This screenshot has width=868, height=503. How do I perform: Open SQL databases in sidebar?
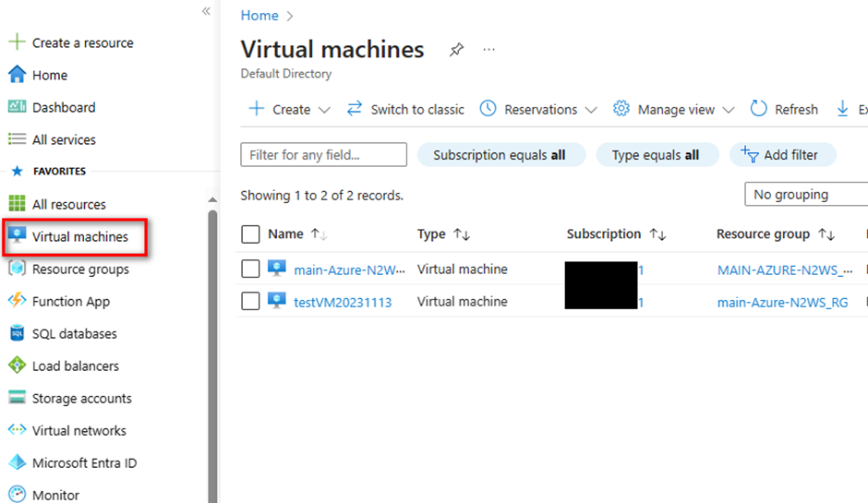(74, 334)
